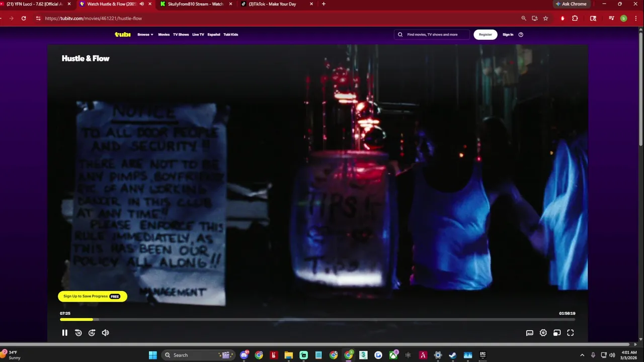Mute the player volume speaker icon

tap(105, 333)
